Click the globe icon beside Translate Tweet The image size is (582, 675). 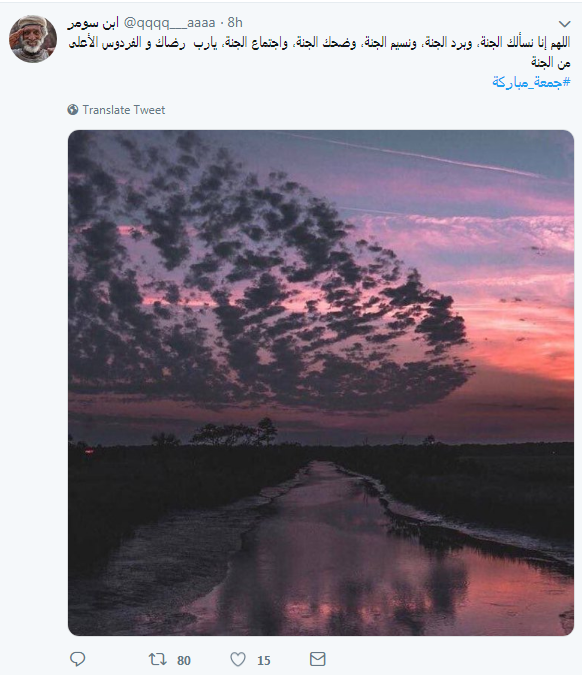point(73,110)
